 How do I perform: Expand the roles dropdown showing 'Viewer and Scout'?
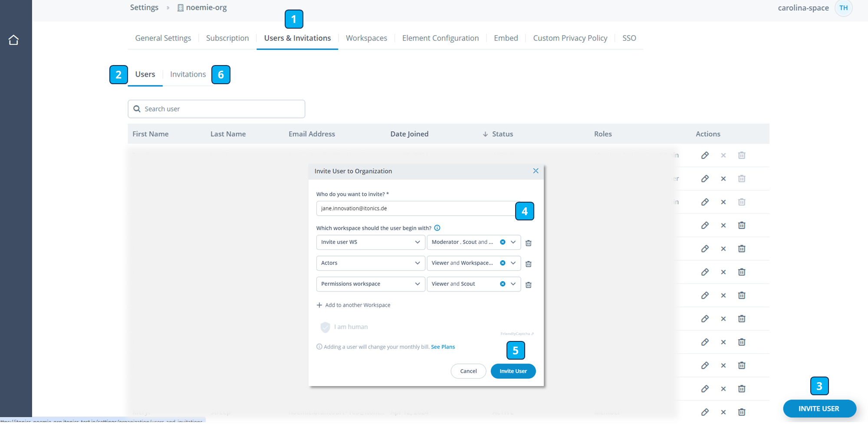tap(513, 284)
